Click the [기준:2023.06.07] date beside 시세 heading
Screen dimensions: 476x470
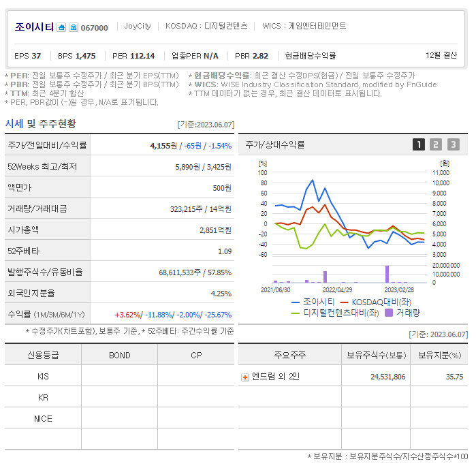tap(206, 125)
